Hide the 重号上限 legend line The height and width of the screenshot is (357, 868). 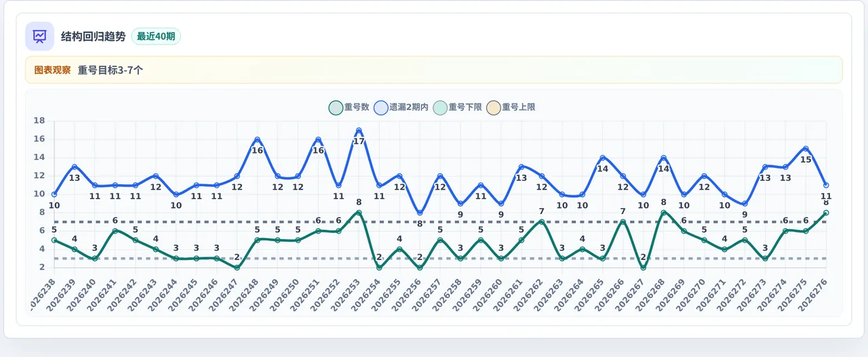point(511,107)
